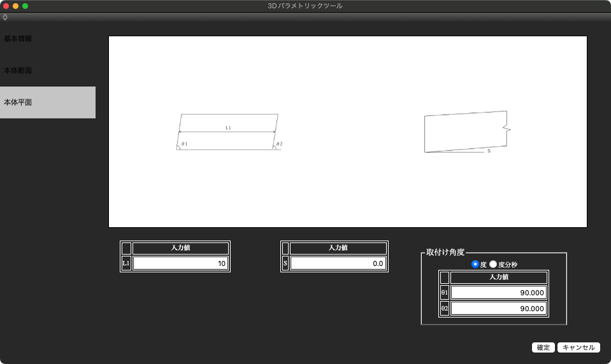Click the 入力値 header in 取付け角度 group
The image size is (611, 364).
(498, 277)
